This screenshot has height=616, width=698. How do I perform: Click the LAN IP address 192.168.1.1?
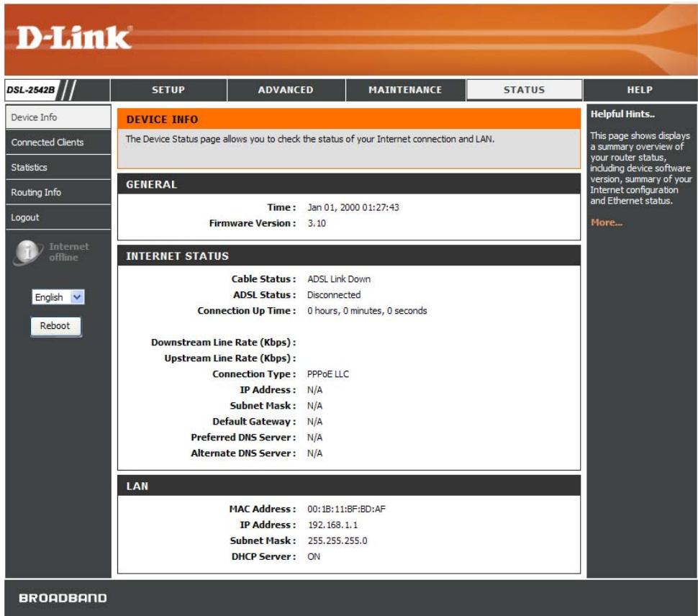click(x=332, y=525)
